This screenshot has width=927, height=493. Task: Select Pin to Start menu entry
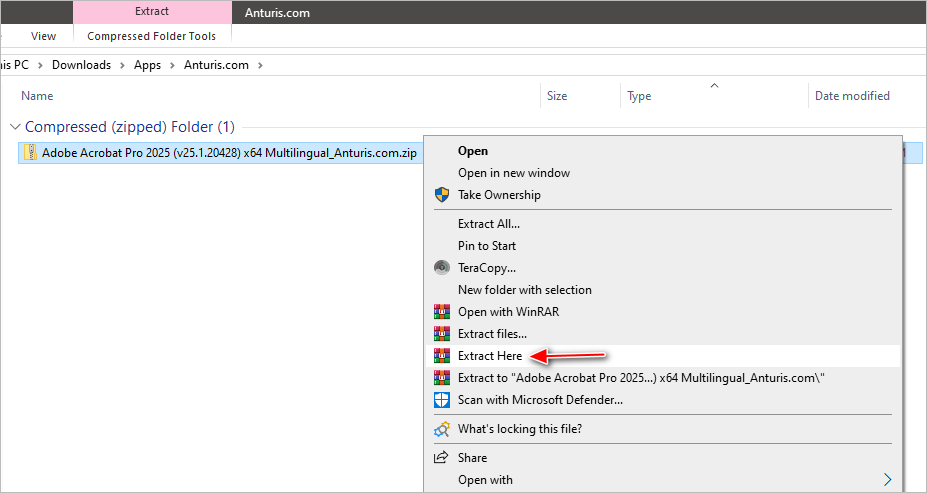pos(486,246)
